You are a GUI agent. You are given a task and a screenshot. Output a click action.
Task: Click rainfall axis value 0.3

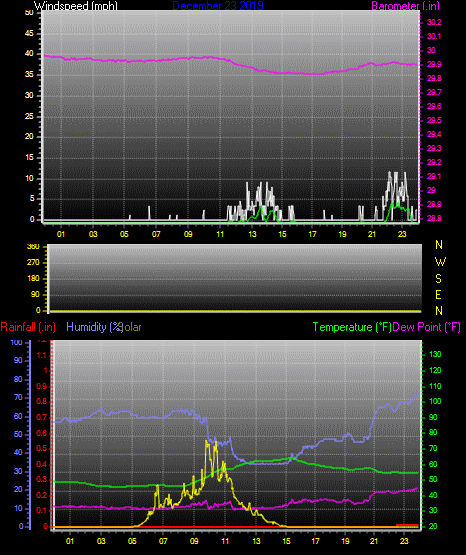coord(42,479)
